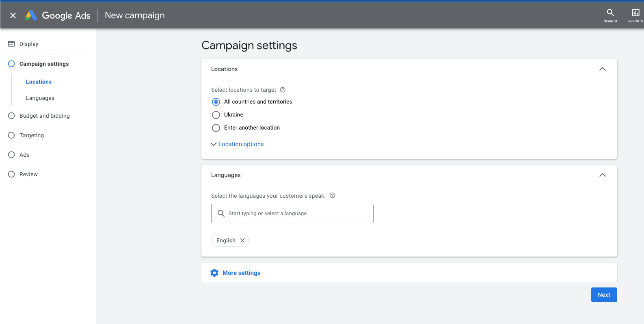Open the Search icon in header
Image resolution: width=644 pixels, height=324 pixels.
point(610,15)
